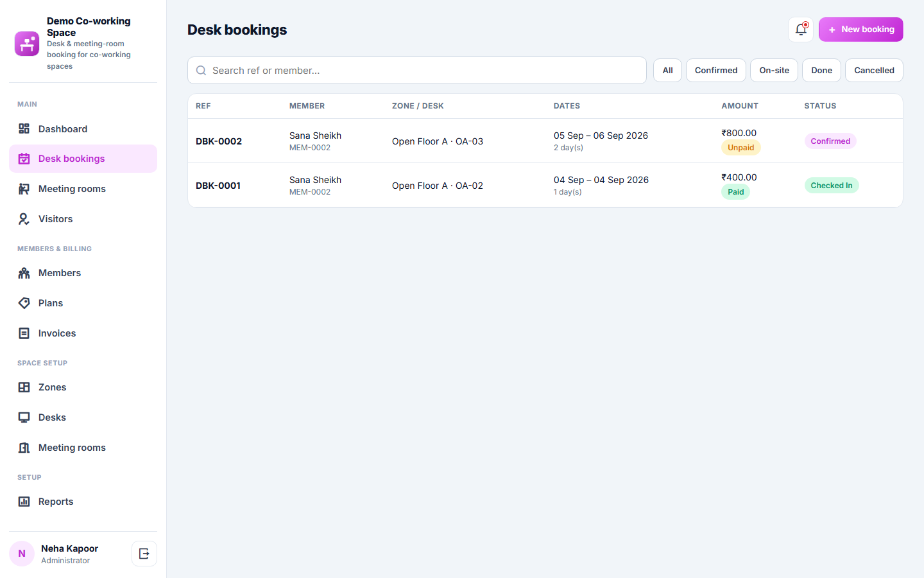This screenshot has width=924, height=578.
Task: Click the Demo Co-working Space logo icon
Action: coord(27,44)
